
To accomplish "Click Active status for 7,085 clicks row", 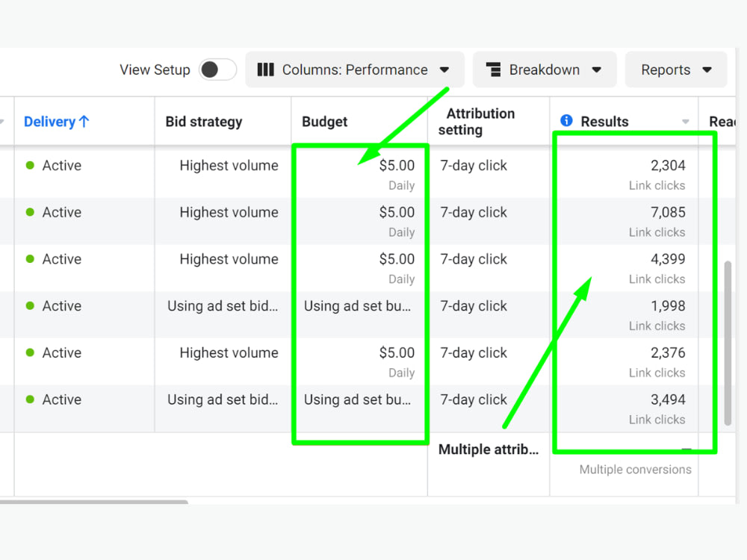I will 62,212.
